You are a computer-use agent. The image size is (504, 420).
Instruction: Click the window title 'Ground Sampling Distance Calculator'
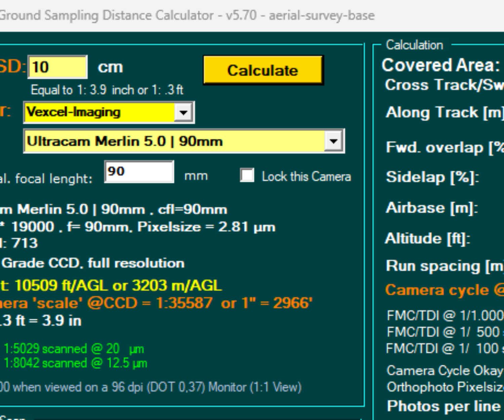107,15
